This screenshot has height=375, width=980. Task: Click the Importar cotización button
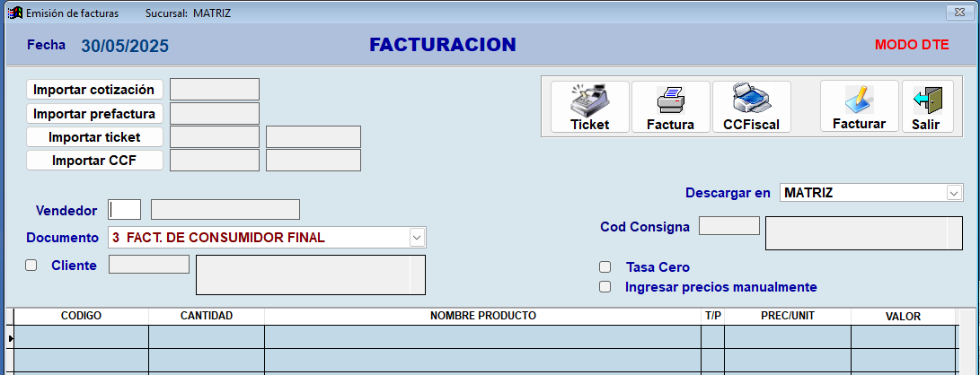pos(94,89)
